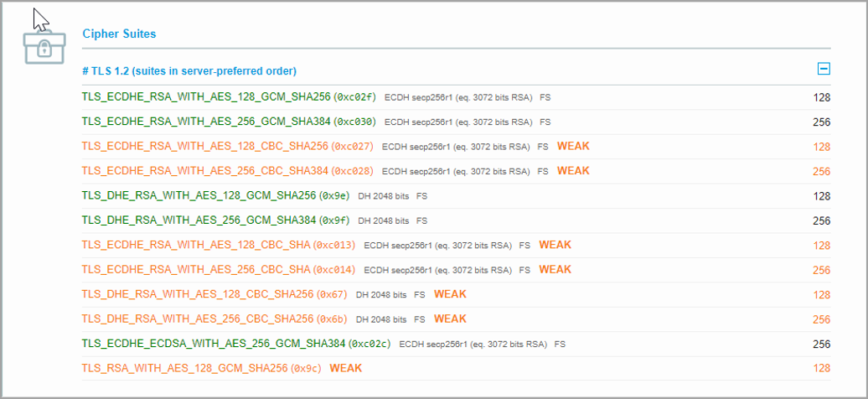Select TLS_ECDHE_RSA_WITH_AES_256_GCM_SHA384 cipher name

pos(206,122)
